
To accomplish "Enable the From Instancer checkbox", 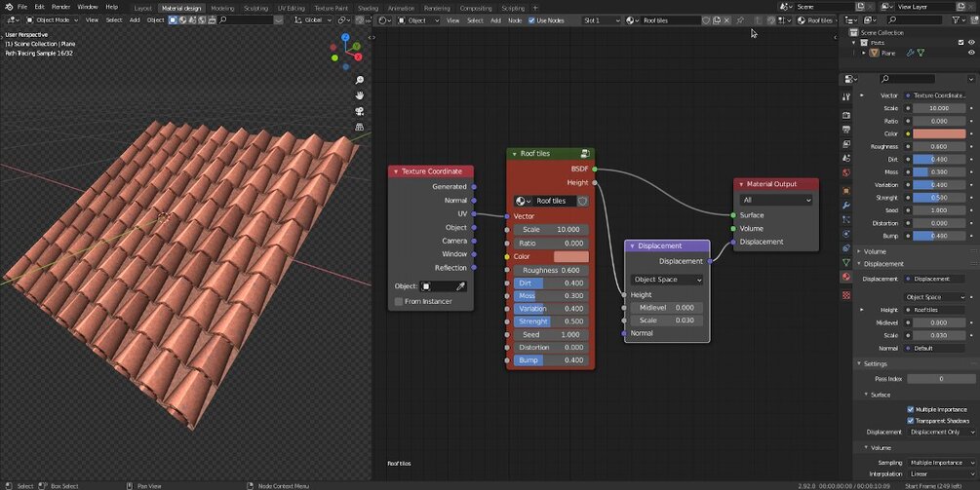I will 399,301.
